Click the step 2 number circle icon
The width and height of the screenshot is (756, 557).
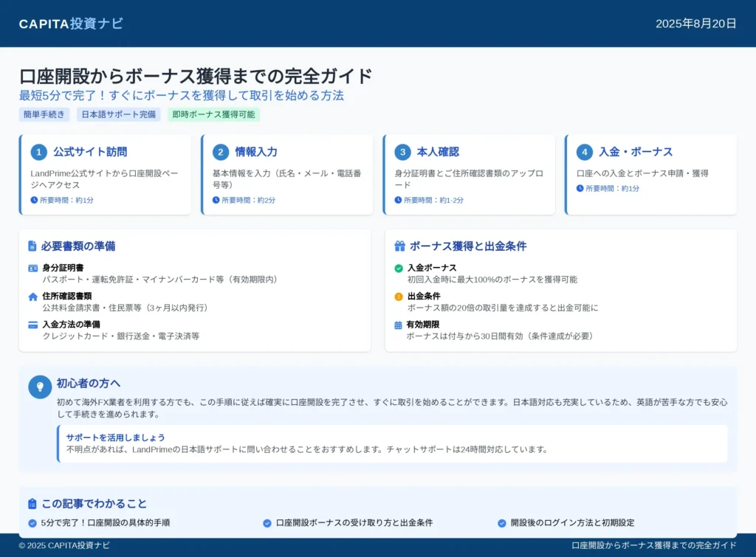pyautogui.click(x=221, y=152)
